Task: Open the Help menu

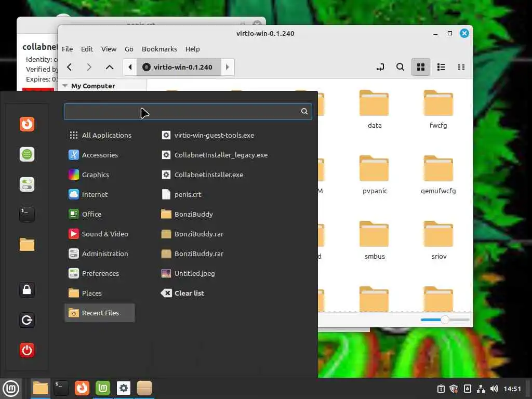Action: (x=192, y=49)
